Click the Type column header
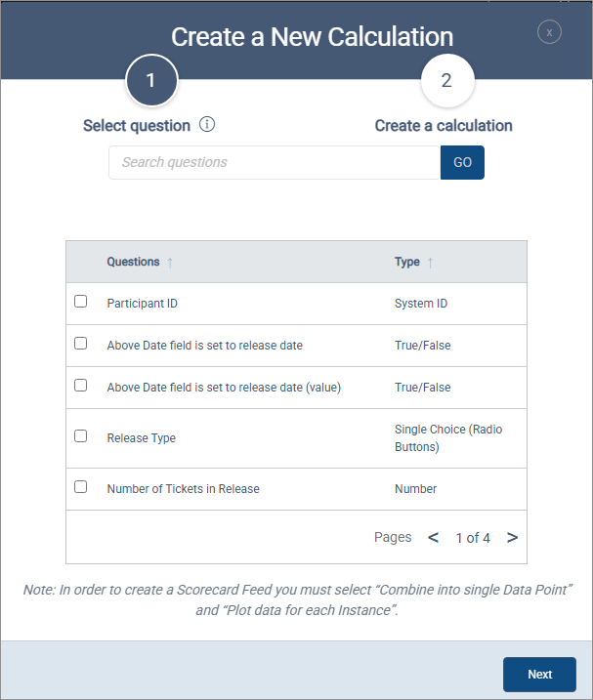This screenshot has height=700, width=593. coord(406,262)
